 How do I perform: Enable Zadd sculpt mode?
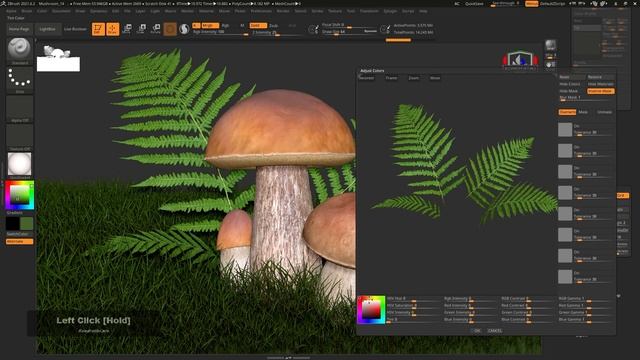tap(258, 25)
